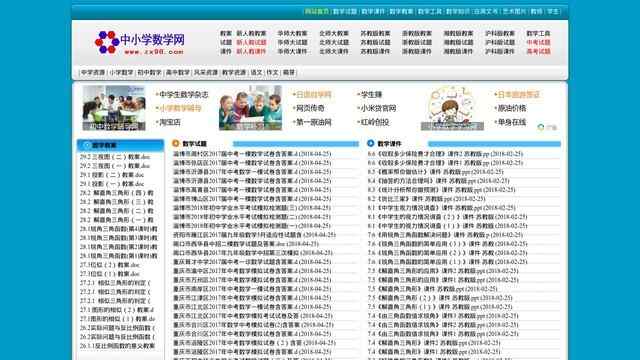
Task: Open 数学工具 in the top navigation bar
Action: pyautogui.click(x=429, y=11)
